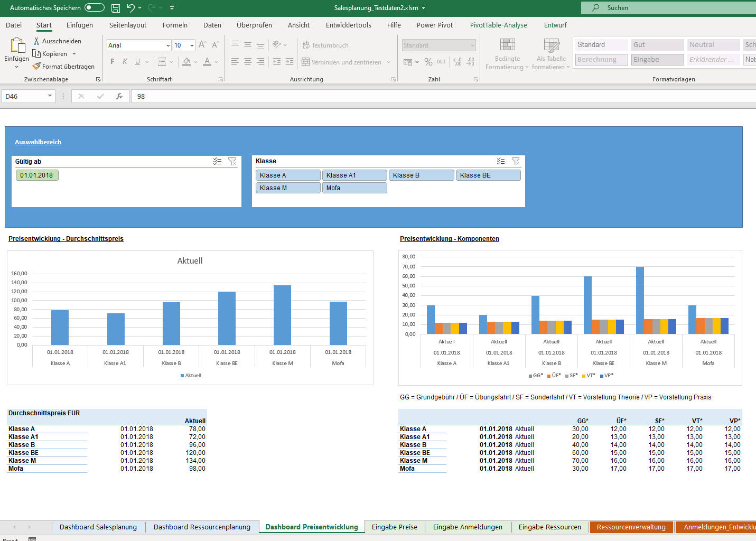Viewport: 756px width, 541px height.
Task: Click the Suchen search box
Action: coord(668,8)
